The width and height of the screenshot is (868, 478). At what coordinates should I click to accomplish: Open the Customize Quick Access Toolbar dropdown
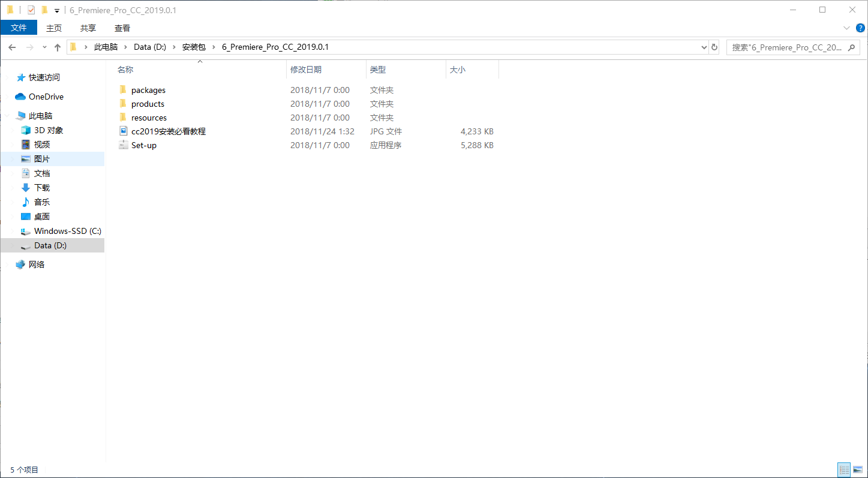(57, 11)
